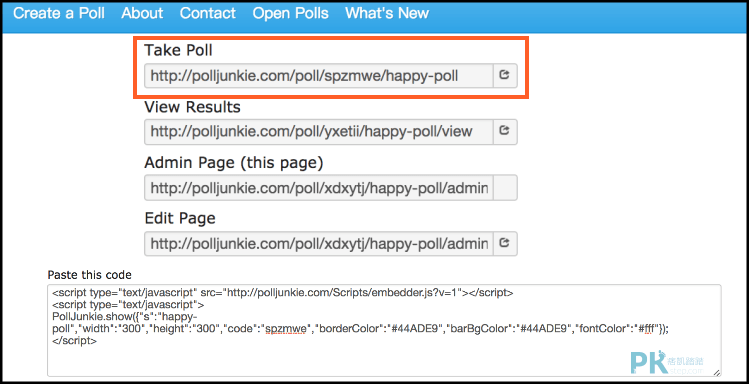Viewport: 749px width, 384px height.
Task: Go to the About page
Action: click(142, 13)
